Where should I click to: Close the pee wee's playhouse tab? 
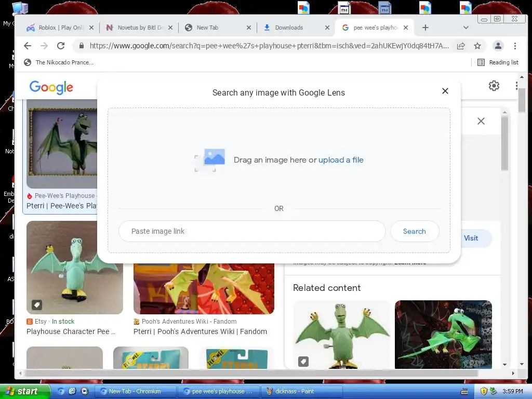(x=406, y=28)
